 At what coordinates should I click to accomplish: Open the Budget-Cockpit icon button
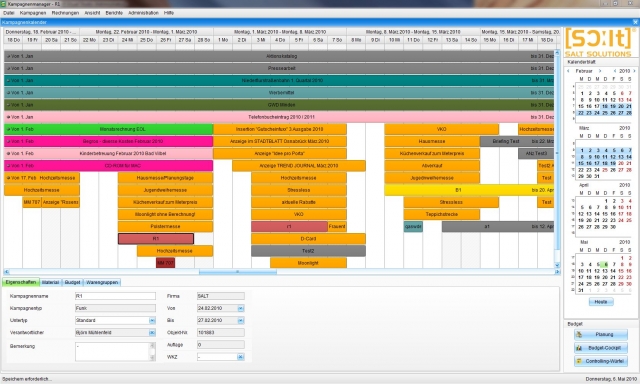[601, 348]
